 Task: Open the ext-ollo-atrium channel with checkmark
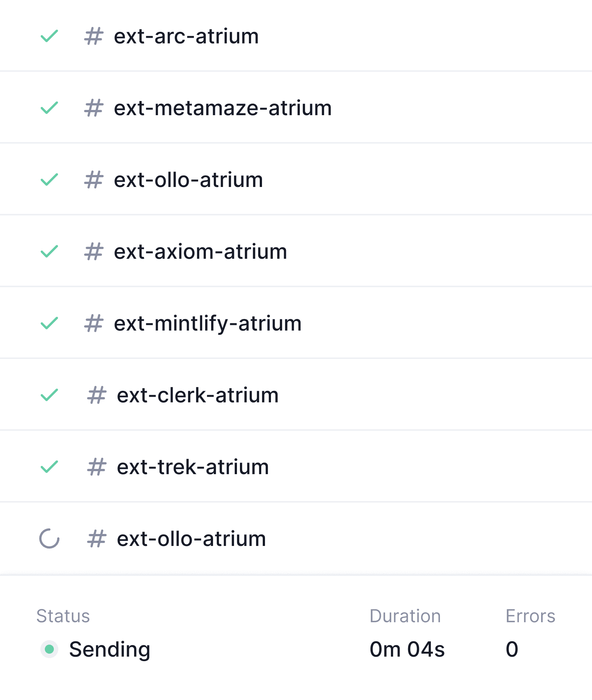188,180
